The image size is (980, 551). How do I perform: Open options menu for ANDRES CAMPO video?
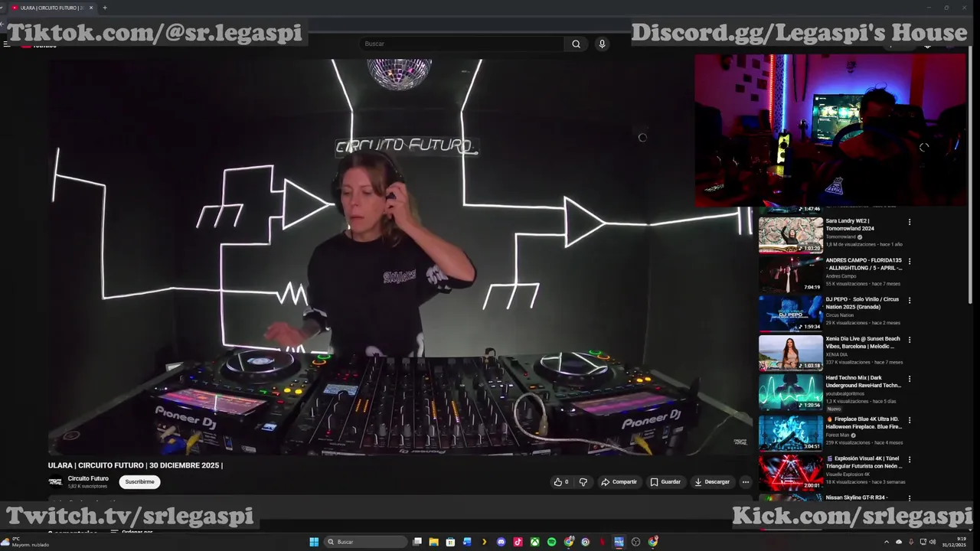pyautogui.click(x=910, y=261)
